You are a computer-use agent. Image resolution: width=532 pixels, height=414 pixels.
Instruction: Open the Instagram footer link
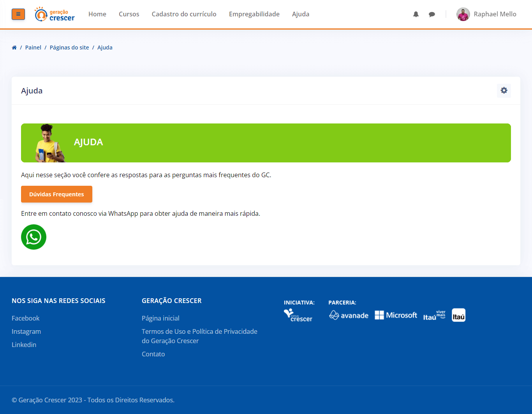coord(26,331)
